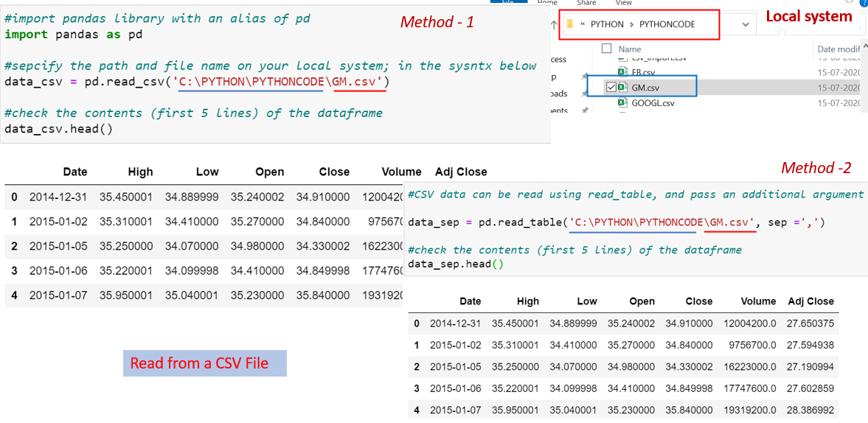Click the Adj Close value 27.650375
The width and height of the screenshot is (868, 423).
click(809, 322)
